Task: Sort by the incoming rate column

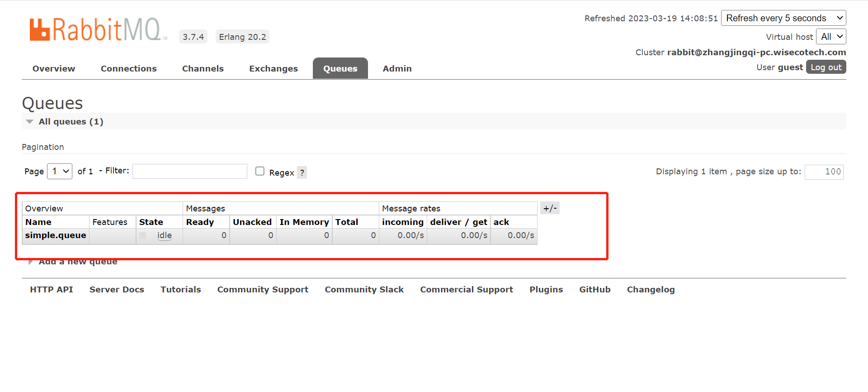Action: pos(403,222)
